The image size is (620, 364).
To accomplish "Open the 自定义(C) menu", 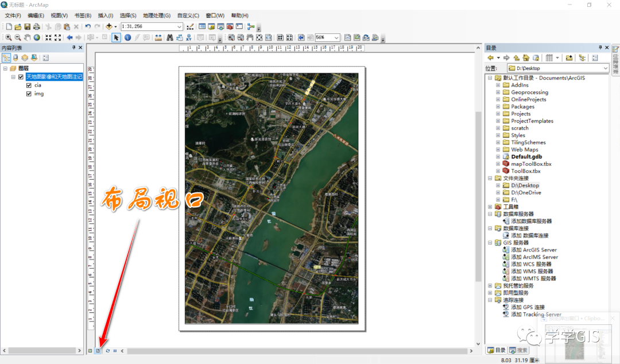I will 188,16.
